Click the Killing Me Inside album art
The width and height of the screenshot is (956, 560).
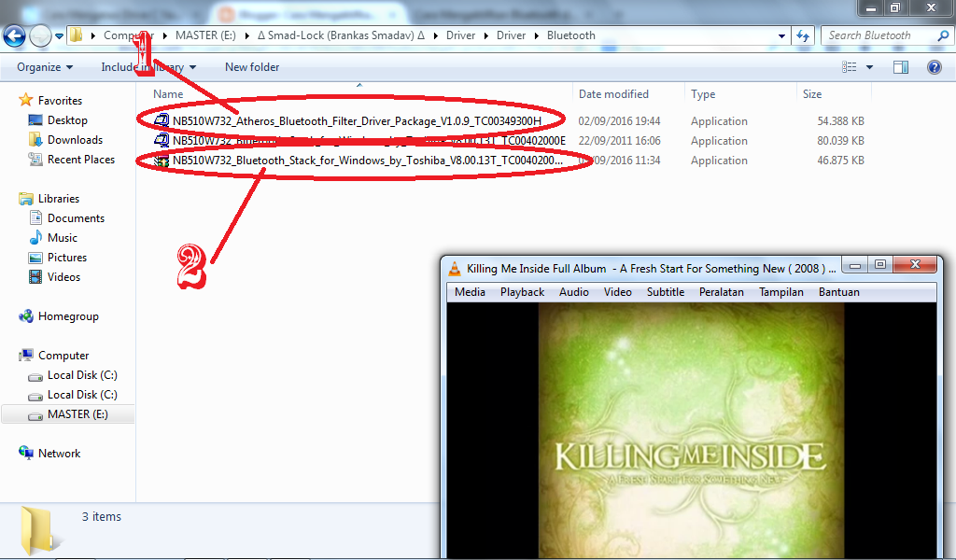pos(692,430)
